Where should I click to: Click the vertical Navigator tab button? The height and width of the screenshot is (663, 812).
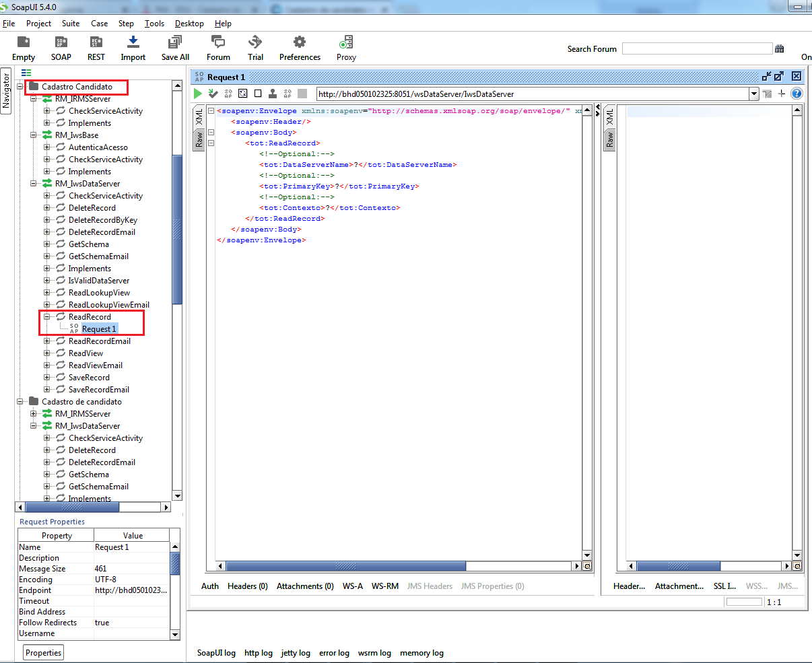(x=6, y=91)
